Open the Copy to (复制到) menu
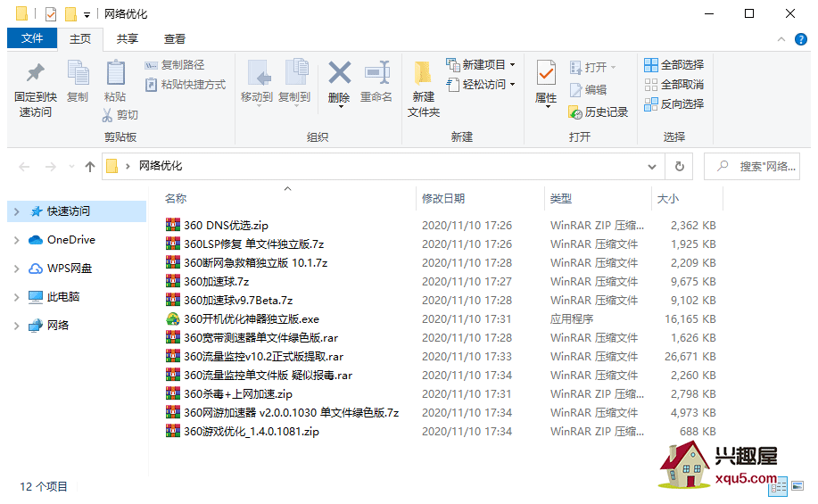The image size is (818, 504). click(294, 82)
